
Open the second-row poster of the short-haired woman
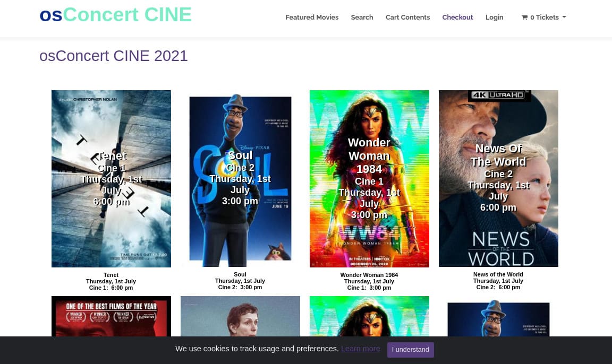click(240, 316)
